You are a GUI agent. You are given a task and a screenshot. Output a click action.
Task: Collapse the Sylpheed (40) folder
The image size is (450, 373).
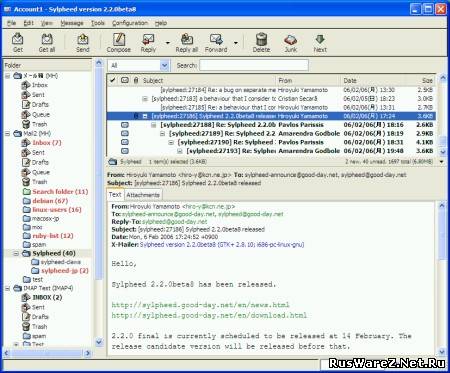click(16, 254)
